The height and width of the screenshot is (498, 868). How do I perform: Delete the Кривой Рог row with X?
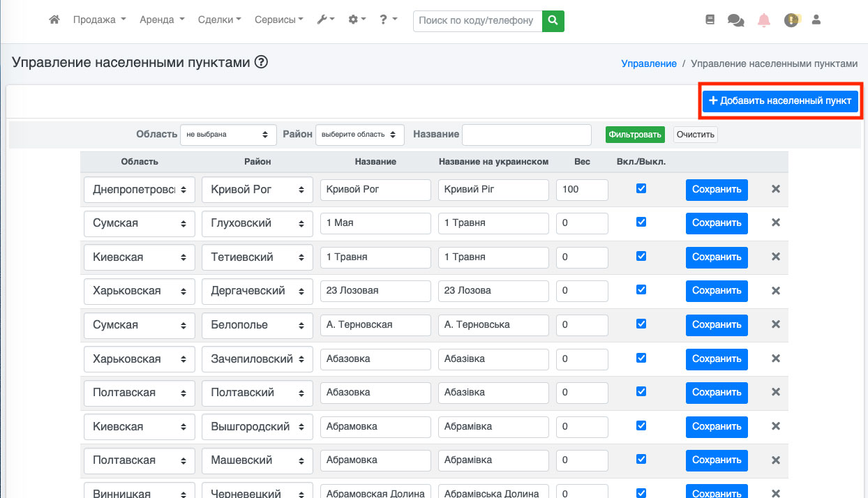point(775,189)
